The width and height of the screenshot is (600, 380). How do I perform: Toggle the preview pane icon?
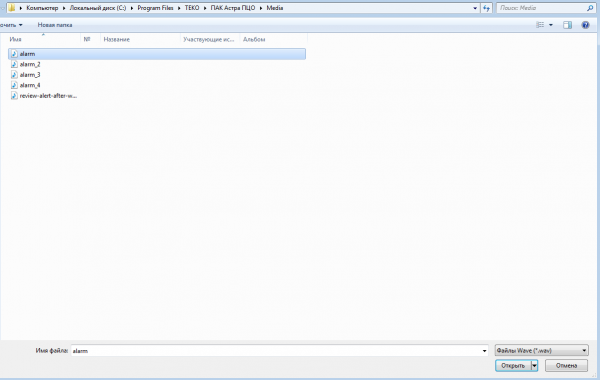click(567, 25)
